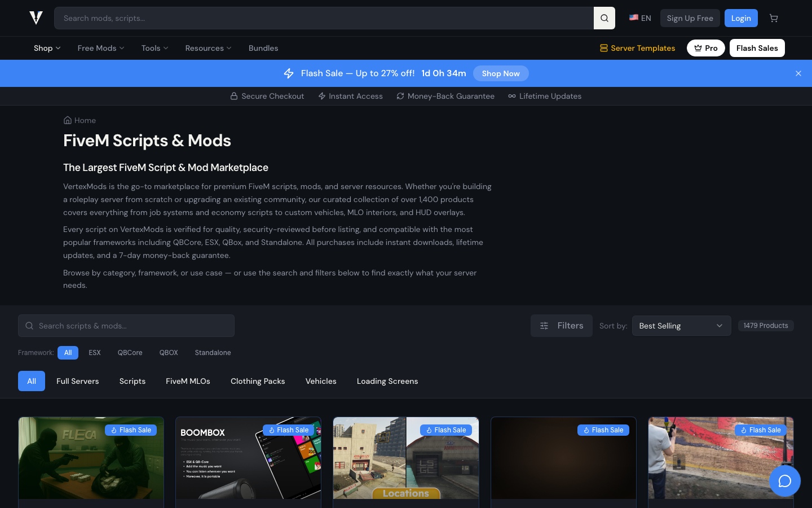812x508 pixels.
Task: Dismiss the Flash Sale banner
Action: click(798, 73)
